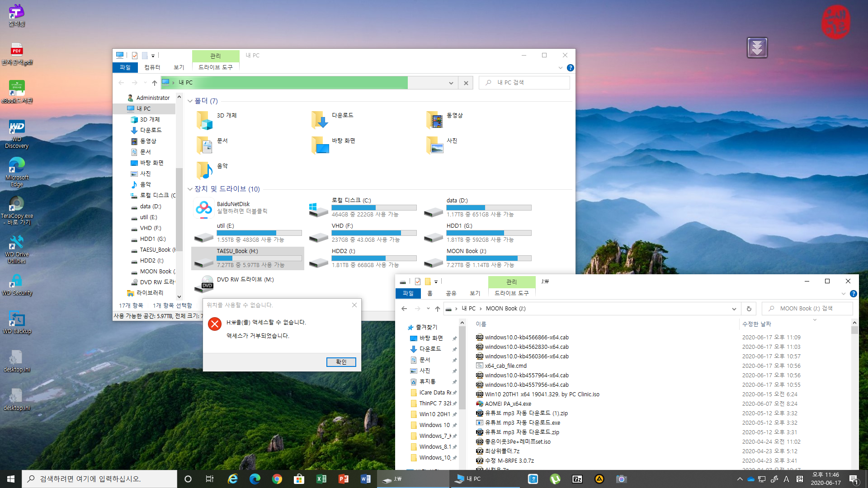Sort files by 수정한 날짜 column

tap(756, 324)
